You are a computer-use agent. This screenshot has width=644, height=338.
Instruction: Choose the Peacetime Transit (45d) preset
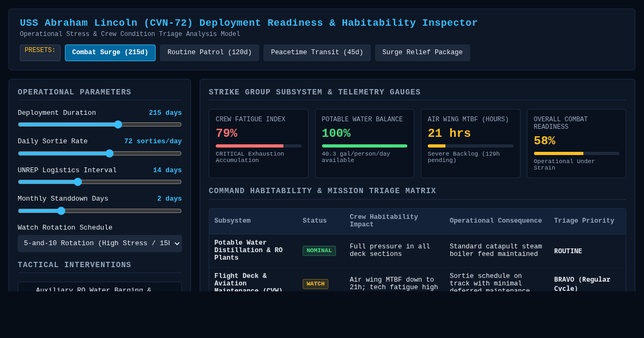(317, 53)
